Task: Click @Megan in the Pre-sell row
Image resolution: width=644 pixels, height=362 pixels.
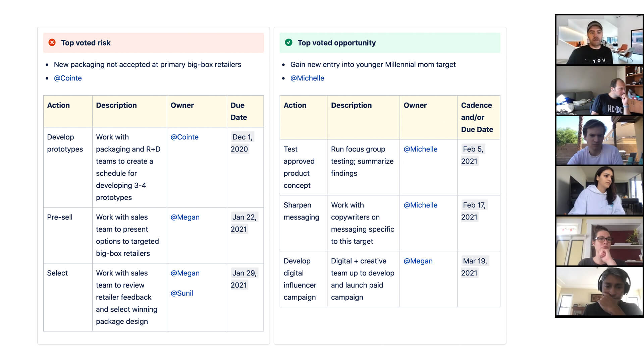Action: (185, 217)
